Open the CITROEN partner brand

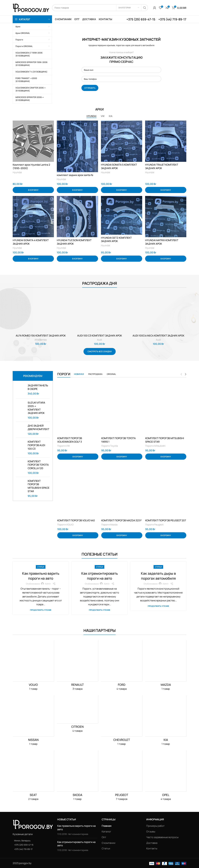(x=78, y=727)
